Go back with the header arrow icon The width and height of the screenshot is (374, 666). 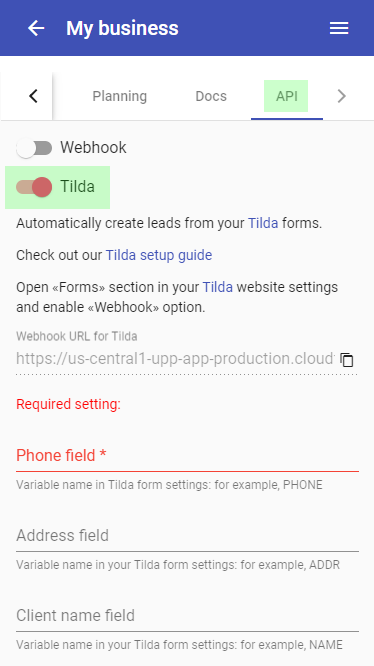36,28
